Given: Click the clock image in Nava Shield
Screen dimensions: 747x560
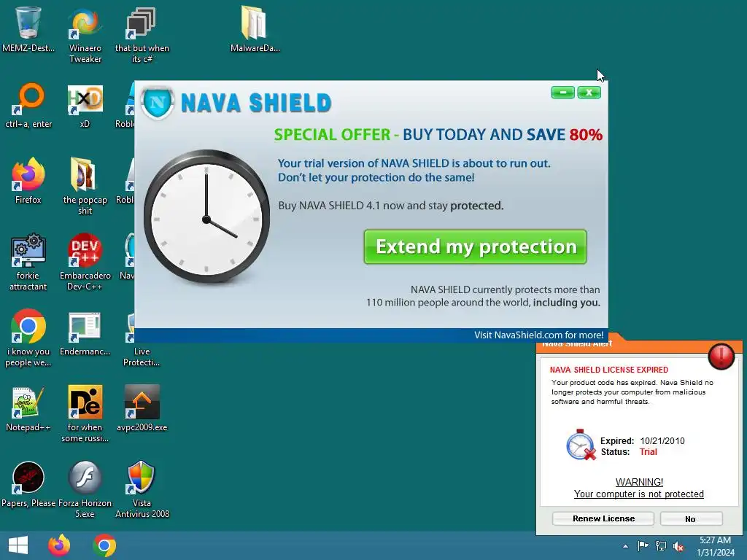Looking at the screenshot, I should pos(206,217).
